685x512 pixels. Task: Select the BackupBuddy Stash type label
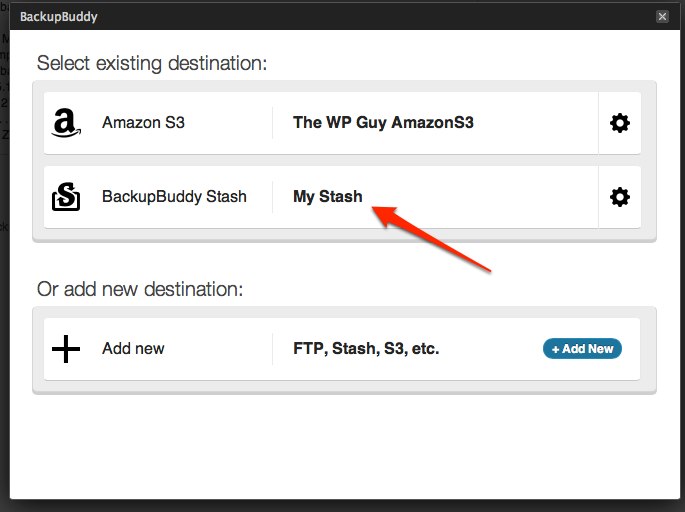point(174,197)
